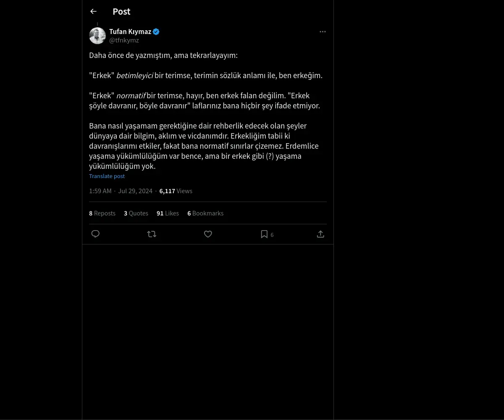Open the 1:59 AM Jul 29, 2024 timestamp
This screenshot has width=504, height=420.
click(x=121, y=191)
